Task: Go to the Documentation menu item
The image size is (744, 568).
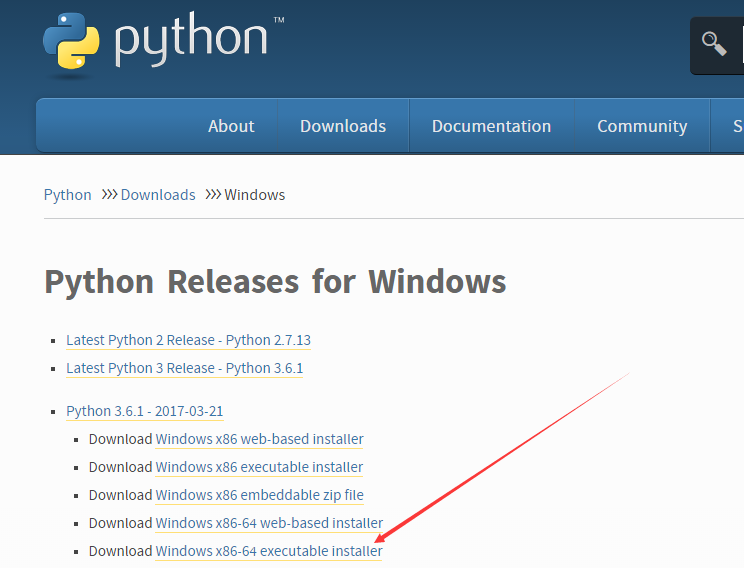Action: click(x=491, y=126)
